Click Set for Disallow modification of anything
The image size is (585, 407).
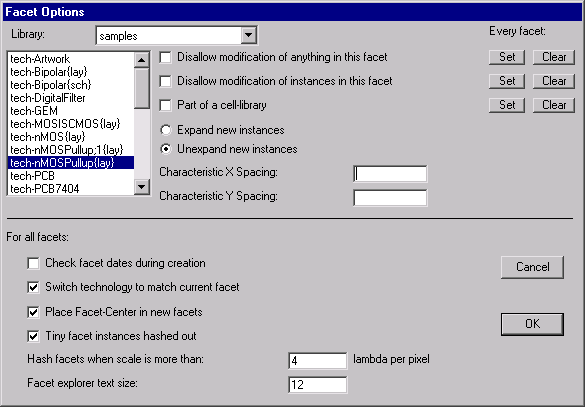coord(507,57)
